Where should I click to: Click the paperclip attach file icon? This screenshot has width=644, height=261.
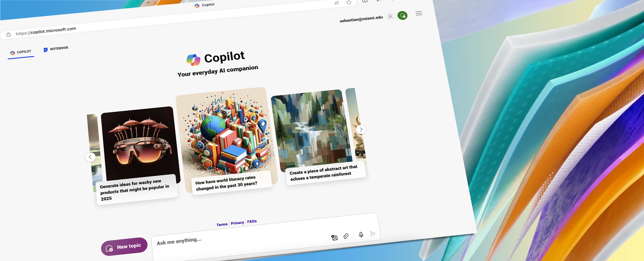pyautogui.click(x=346, y=236)
